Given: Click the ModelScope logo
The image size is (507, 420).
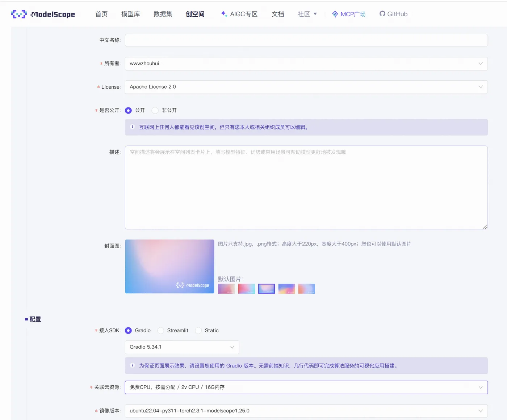Looking at the screenshot, I should tap(43, 14).
